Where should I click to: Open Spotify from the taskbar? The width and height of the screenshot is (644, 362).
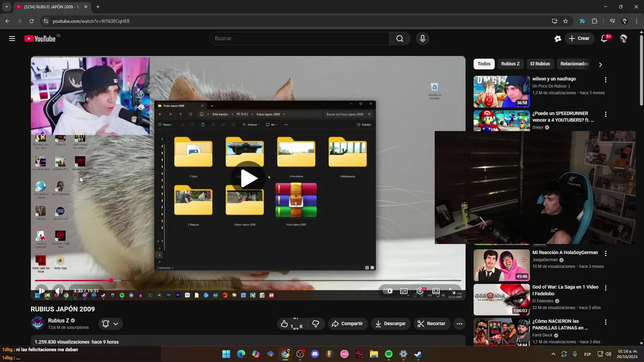388,354
